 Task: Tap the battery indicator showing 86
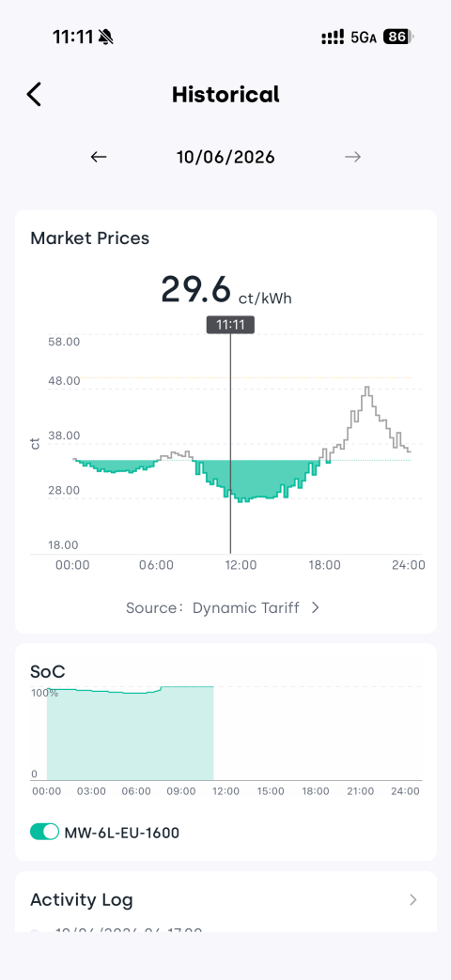[x=398, y=38]
